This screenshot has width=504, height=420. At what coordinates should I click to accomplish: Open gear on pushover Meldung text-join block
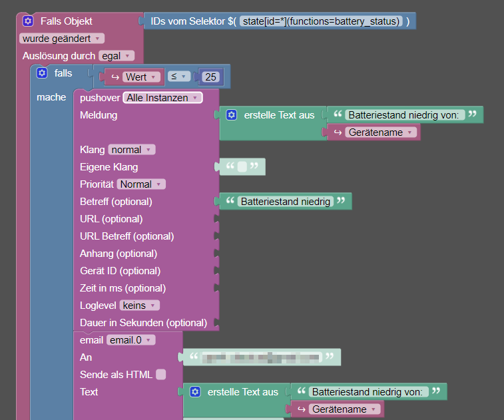(232, 115)
